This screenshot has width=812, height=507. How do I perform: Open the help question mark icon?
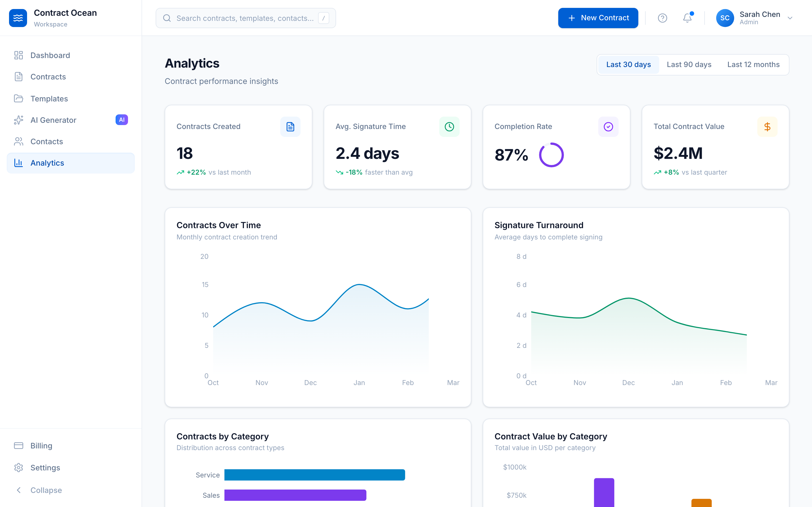663,18
